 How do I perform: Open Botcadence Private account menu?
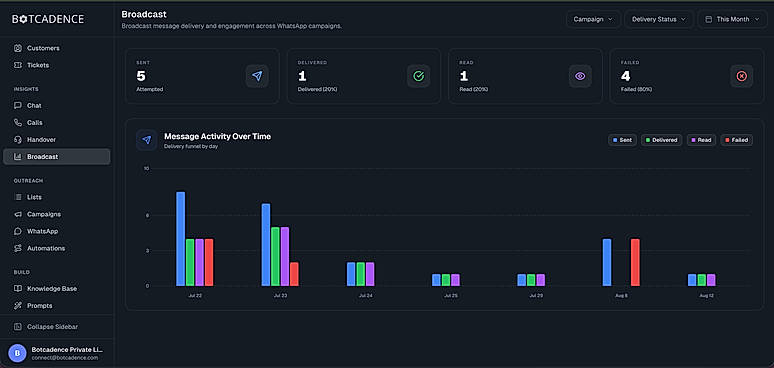click(57, 353)
